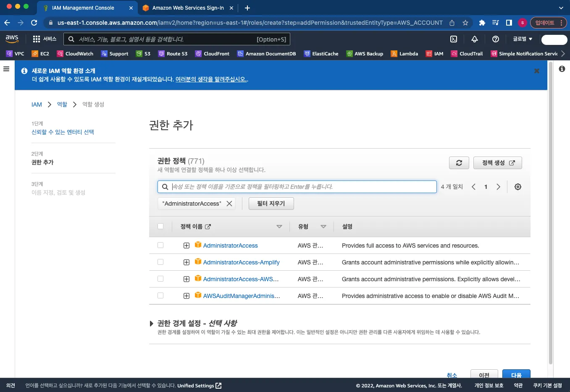570x392 pixels.
Task: Click the VPC bookmark
Action: [x=15, y=54]
